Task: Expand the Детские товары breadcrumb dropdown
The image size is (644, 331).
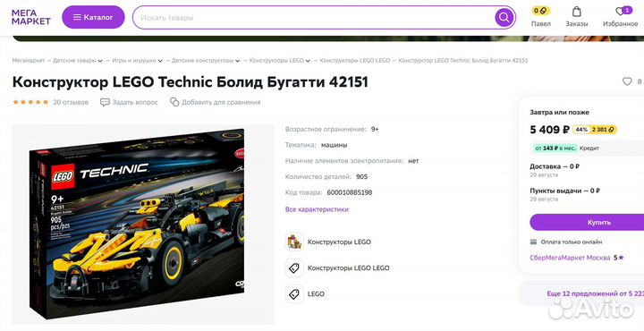Action: (100, 61)
